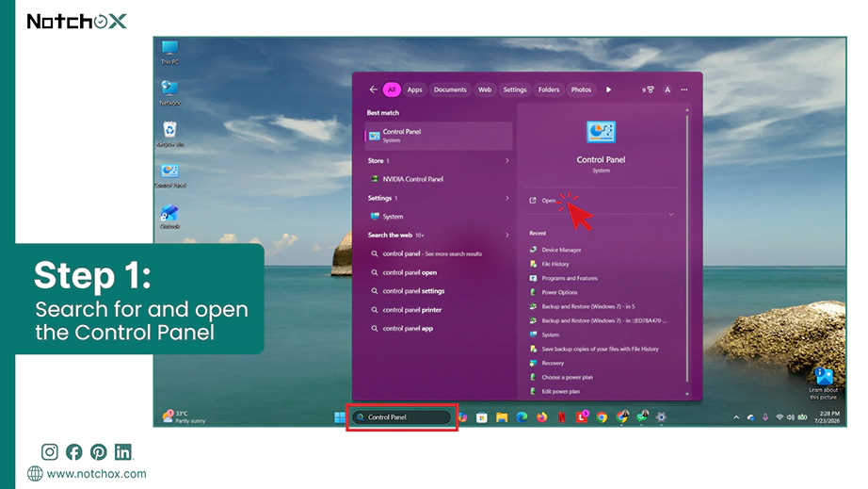Image resolution: width=868 pixels, height=489 pixels.
Task: Click the taskbar search box containing Control Panel
Action: pyautogui.click(x=402, y=417)
